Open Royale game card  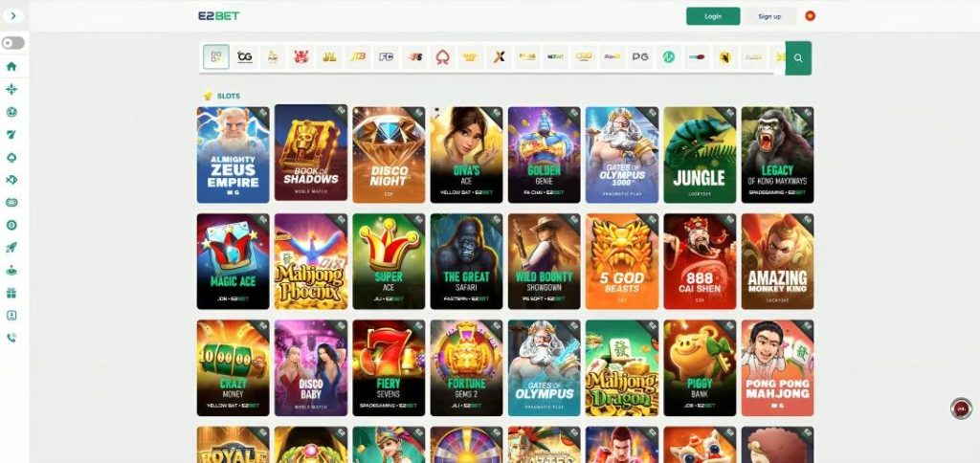click(x=234, y=445)
